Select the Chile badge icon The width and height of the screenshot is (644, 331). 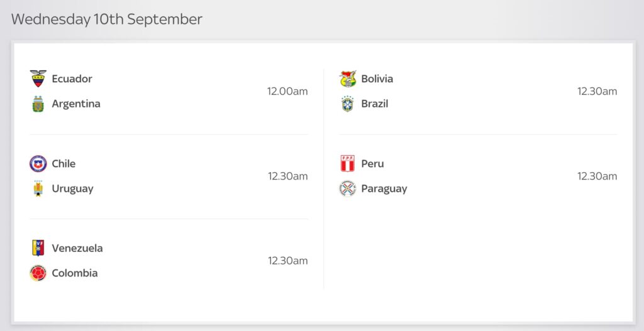point(38,164)
